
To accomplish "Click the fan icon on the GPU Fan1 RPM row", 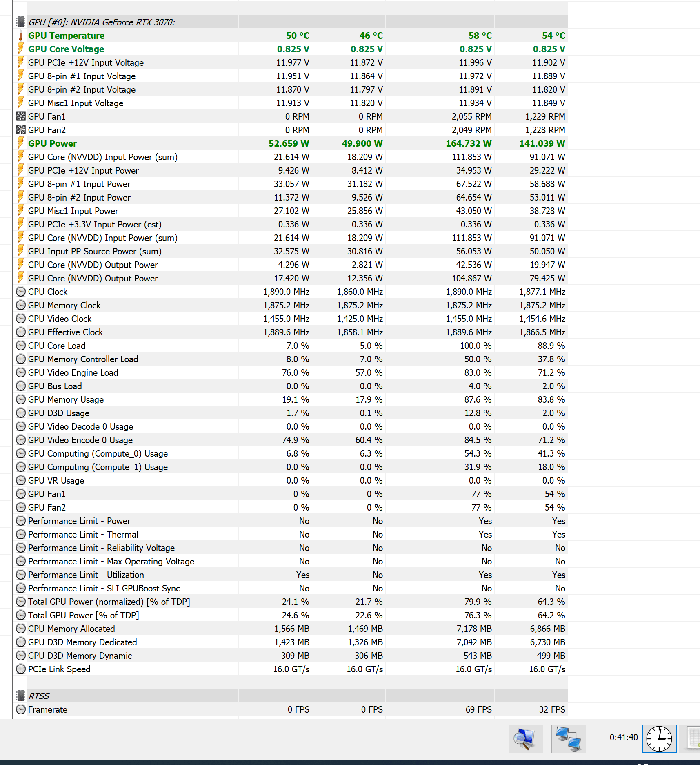I will [21, 116].
